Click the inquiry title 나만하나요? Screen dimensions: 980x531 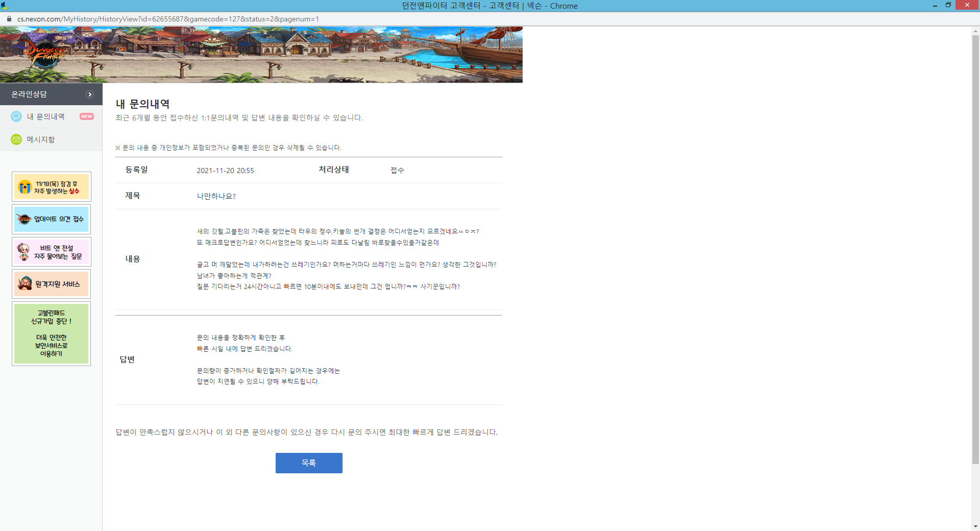coord(216,196)
